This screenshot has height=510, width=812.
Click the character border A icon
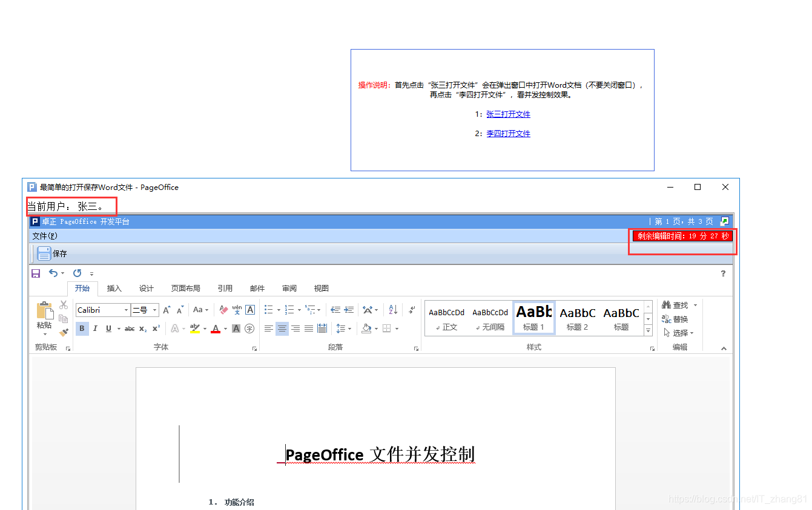250,310
